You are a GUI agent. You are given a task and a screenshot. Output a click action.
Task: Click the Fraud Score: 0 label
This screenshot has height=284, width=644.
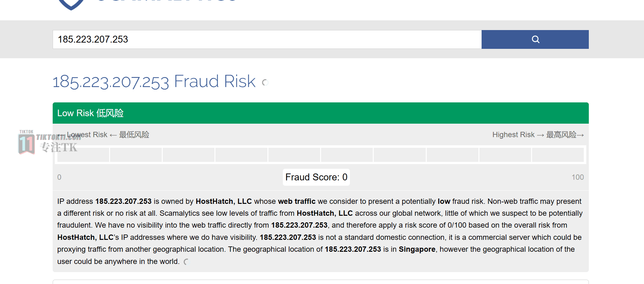316,177
